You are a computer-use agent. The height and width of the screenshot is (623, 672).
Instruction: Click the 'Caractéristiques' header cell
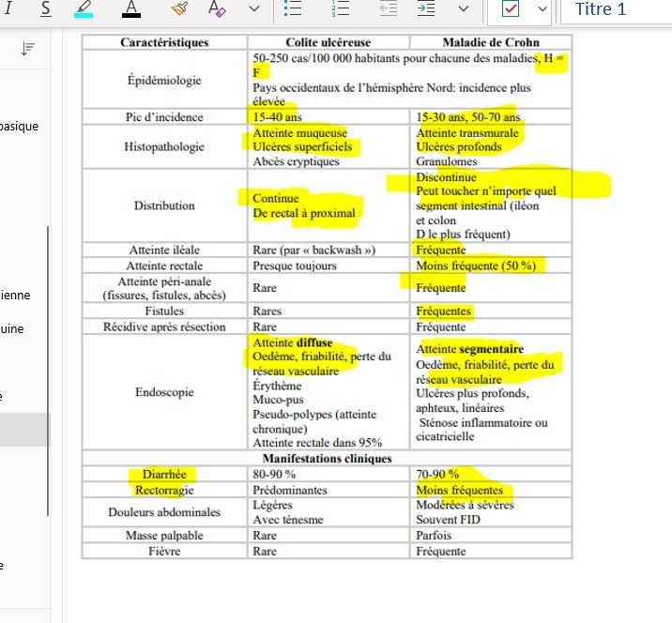tap(164, 42)
